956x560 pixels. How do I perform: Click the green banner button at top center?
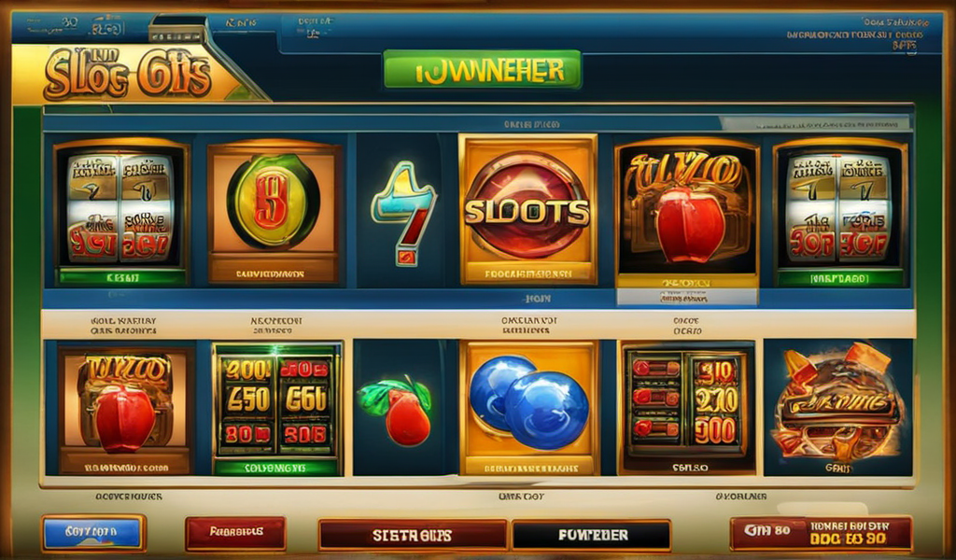coord(483,69)
